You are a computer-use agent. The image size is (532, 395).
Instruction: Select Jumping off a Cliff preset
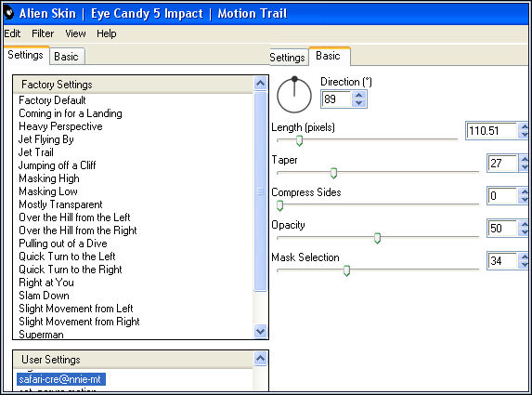pyautogui.click(x=57, y=165)
